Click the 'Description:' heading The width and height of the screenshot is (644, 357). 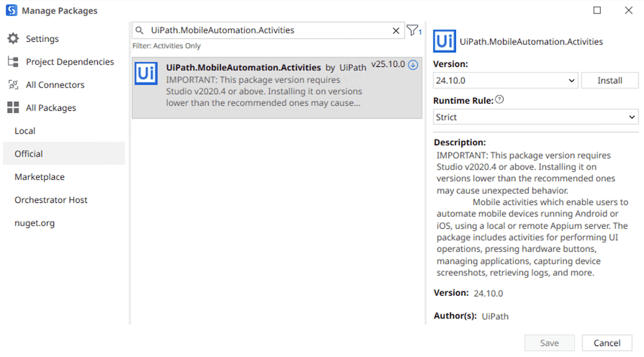(460, 142)
